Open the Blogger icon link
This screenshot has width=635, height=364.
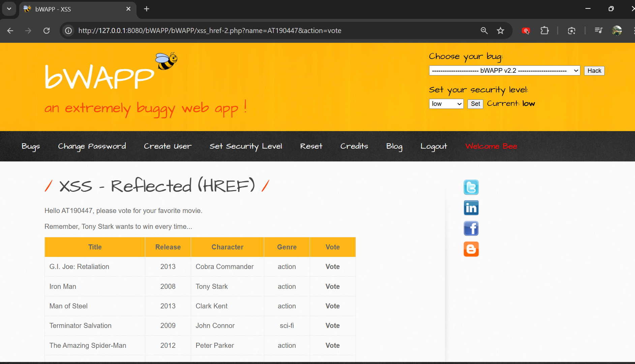click(471, 249)
